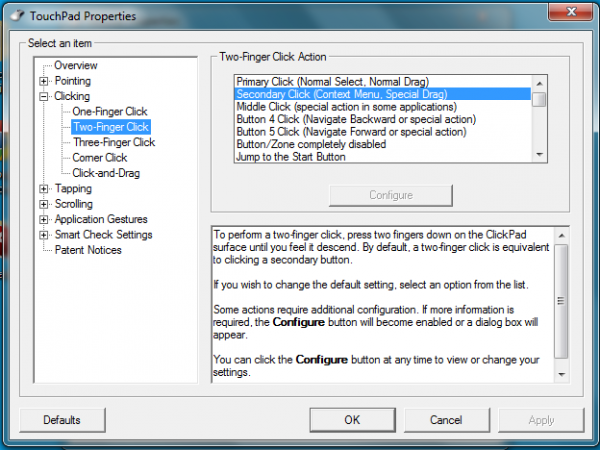Viewport: 600px width, 450px height.
Task: Select the Scrolling tree item
Action: 73,204
